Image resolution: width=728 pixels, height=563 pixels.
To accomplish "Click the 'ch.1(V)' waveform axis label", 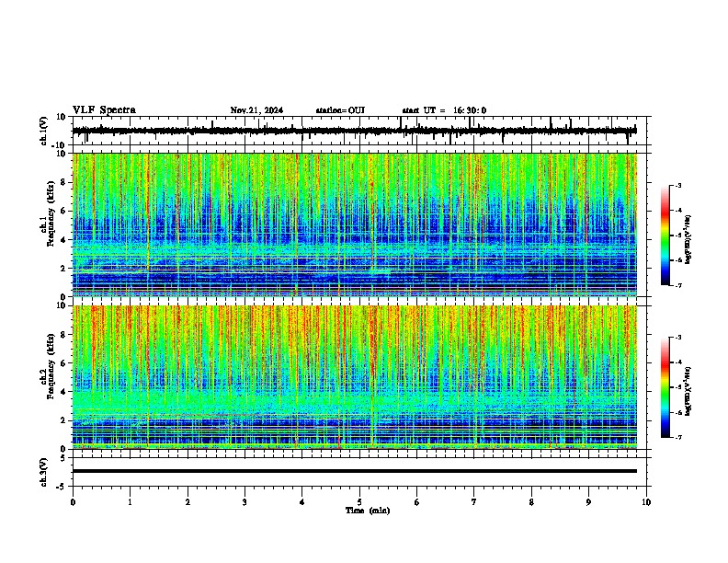I will (43, 131).
